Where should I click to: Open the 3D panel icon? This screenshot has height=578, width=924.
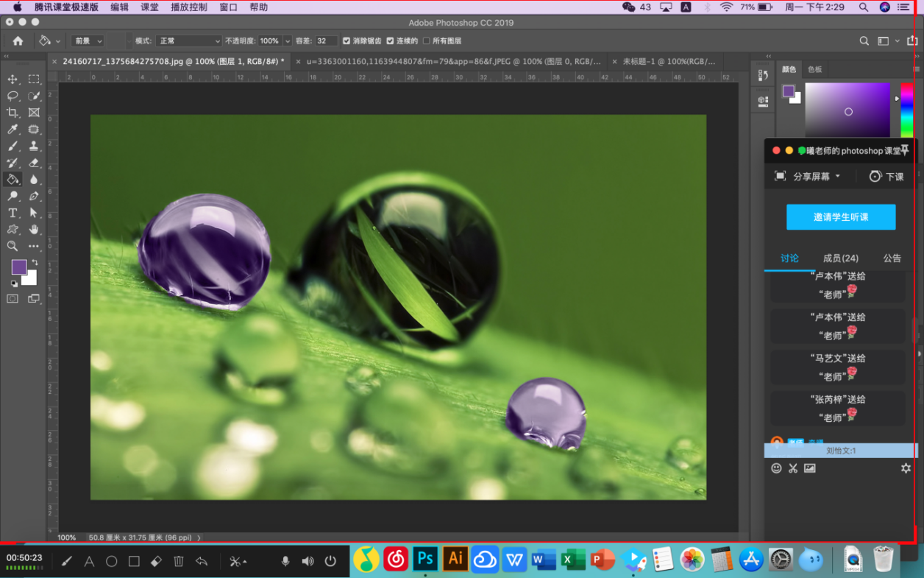pyautogui.click(x=763, y=102)
